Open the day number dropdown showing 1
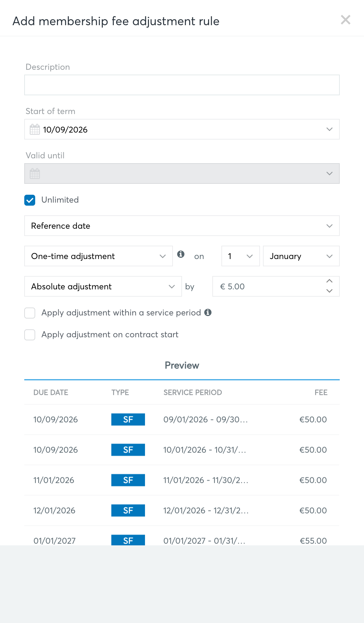364x623 pixels. 241,256
